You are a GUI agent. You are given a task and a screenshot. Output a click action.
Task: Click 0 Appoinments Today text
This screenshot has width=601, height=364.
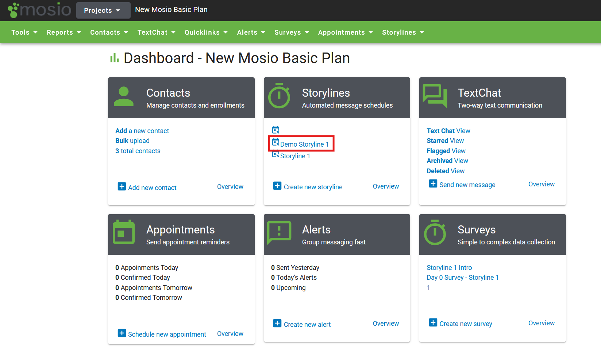coord(147,268)
